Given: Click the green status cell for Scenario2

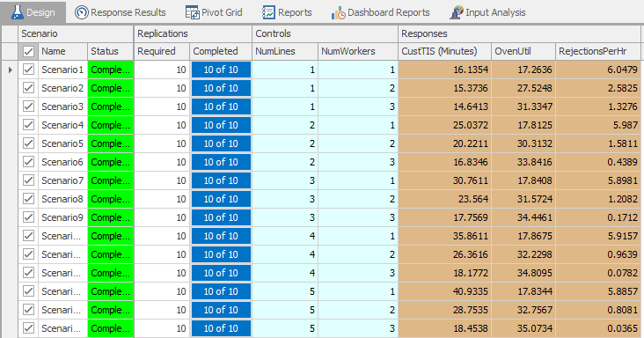Looking at the screenshot, I should pyautogui.click(x=110, y=88).
